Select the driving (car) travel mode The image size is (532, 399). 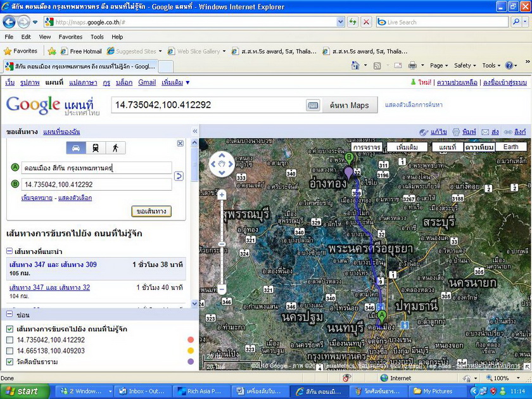77,148
